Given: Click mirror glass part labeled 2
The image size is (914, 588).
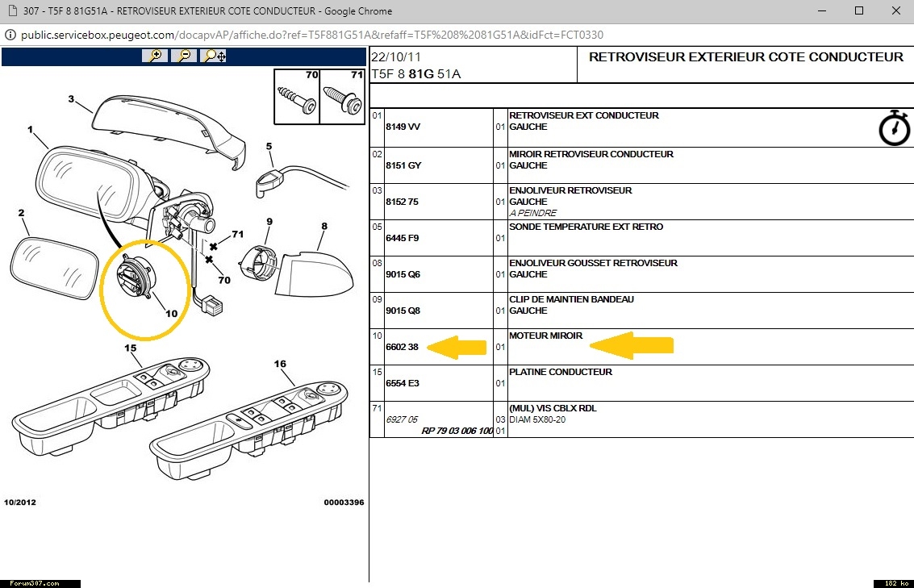Looking at the screenshot, I should point(54,268).
